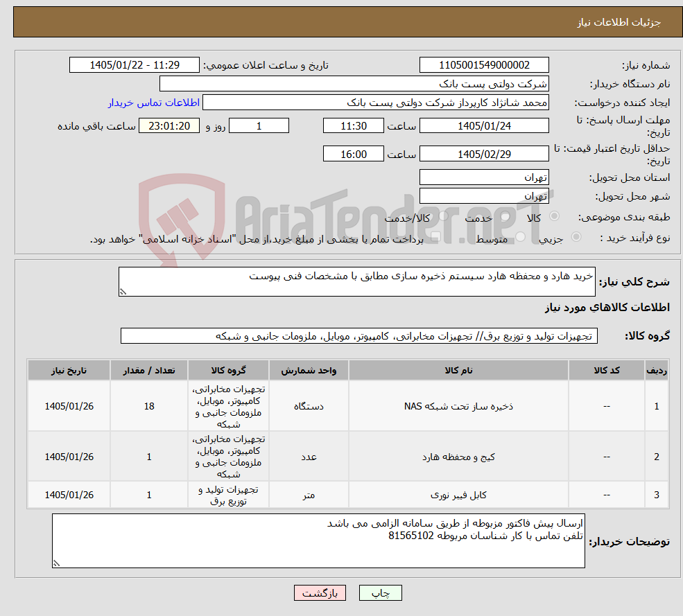Screen dimensions: 683x616
Task: Click row number 3 in table
Action: (x=657, y=495)
